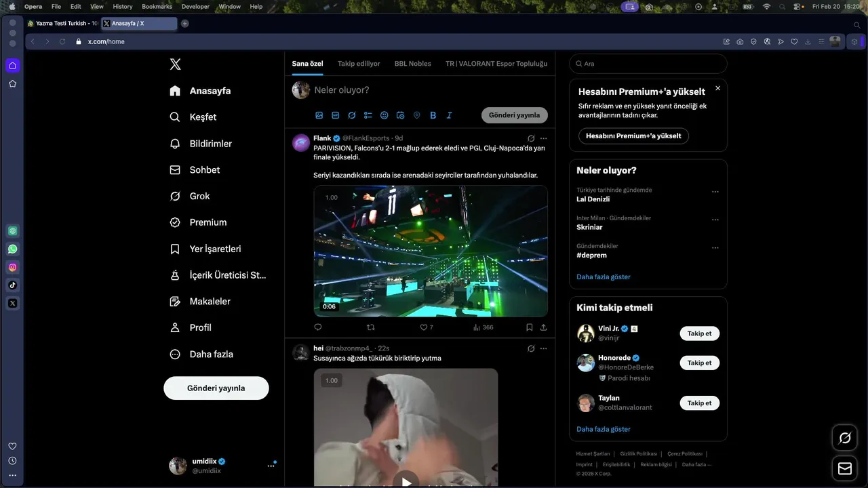Click Opera snapshot camera icon in address bar
This screenshot has width=868, height=488.
740,41
